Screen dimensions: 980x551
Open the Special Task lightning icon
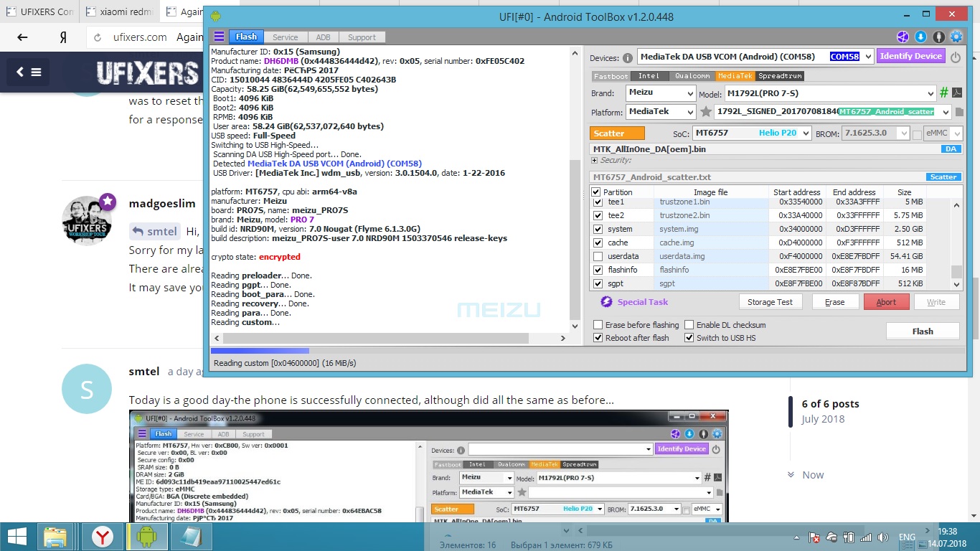(606, 302)
